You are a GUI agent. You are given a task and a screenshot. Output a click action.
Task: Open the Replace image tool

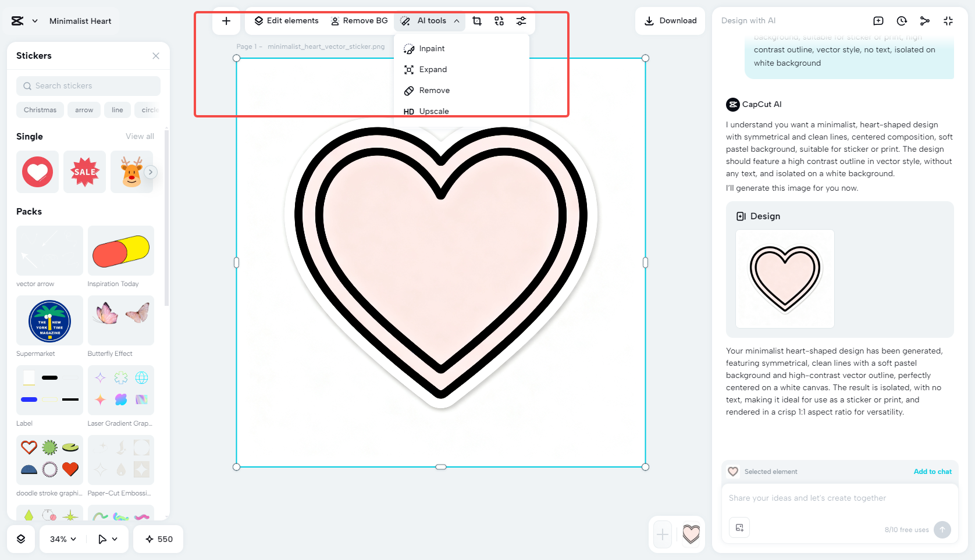pyautogui.click(x=499, y=20)
